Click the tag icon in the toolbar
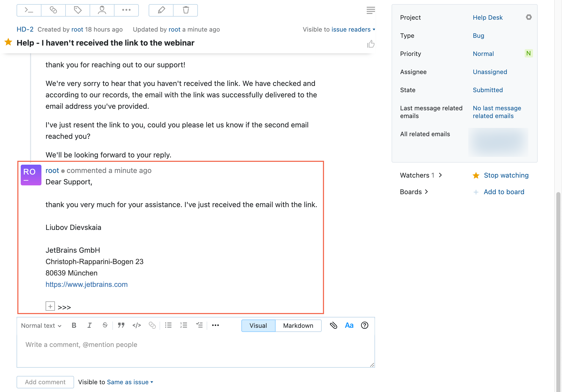Viewport: 562px width, 392px height. [78, 10]
